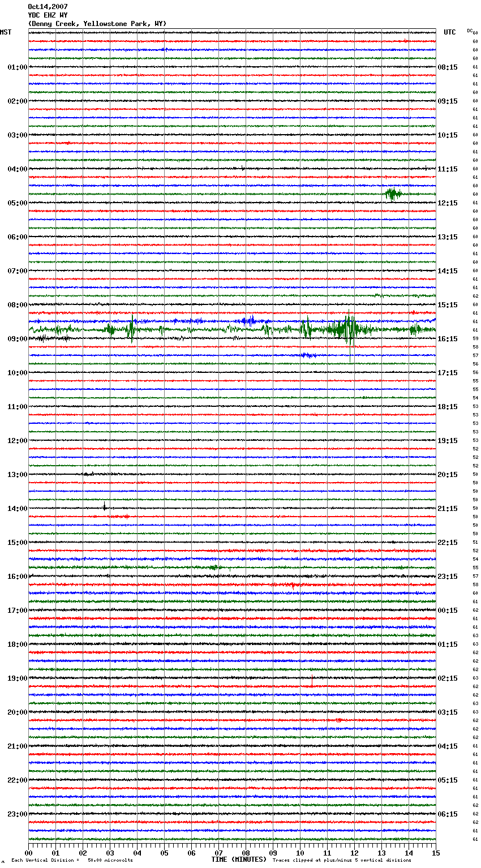The image size is (481, 868).
Task: Click the 20:15 UTC time label
Action: click(x=448, y=475)
